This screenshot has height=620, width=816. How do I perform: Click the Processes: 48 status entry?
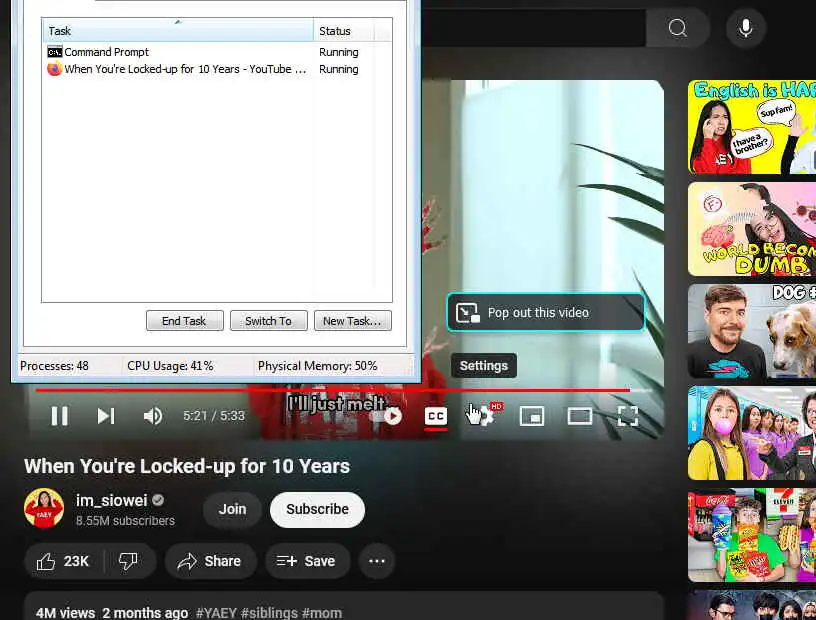point(54,366)
